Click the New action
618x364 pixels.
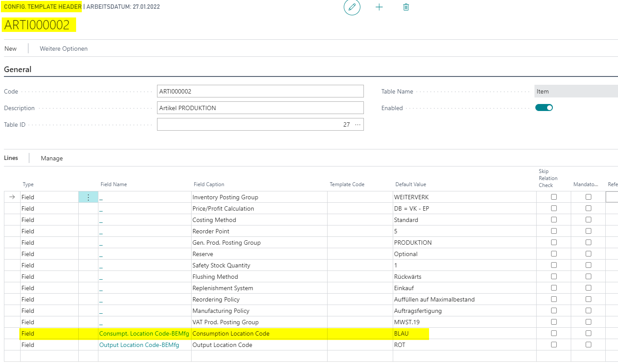click(x=10, y=49)
